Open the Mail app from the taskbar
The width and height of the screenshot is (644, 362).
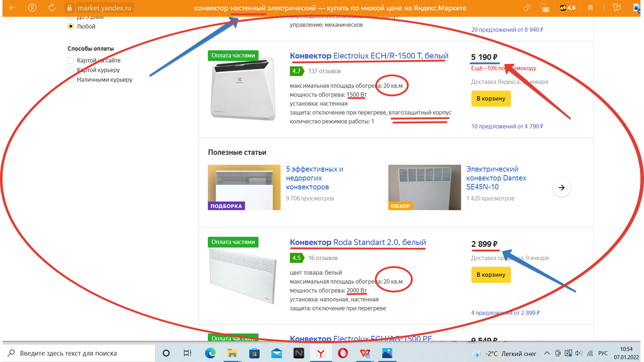276,353
